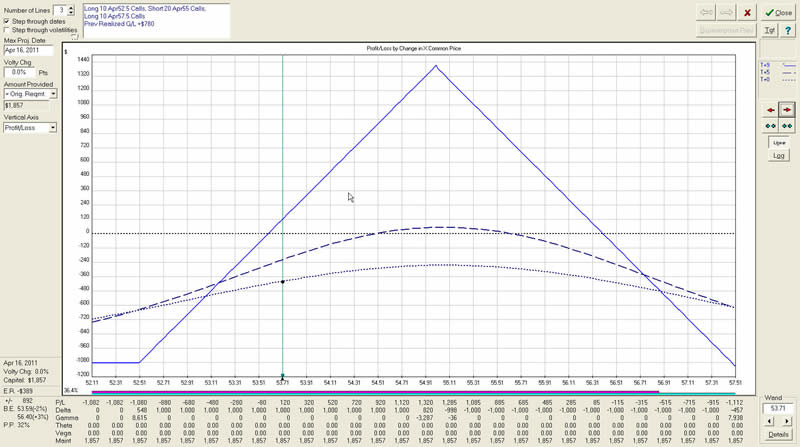
Task: Click the green wand marker on price axis
Action: pyautogui.click(x=283, y=374)
